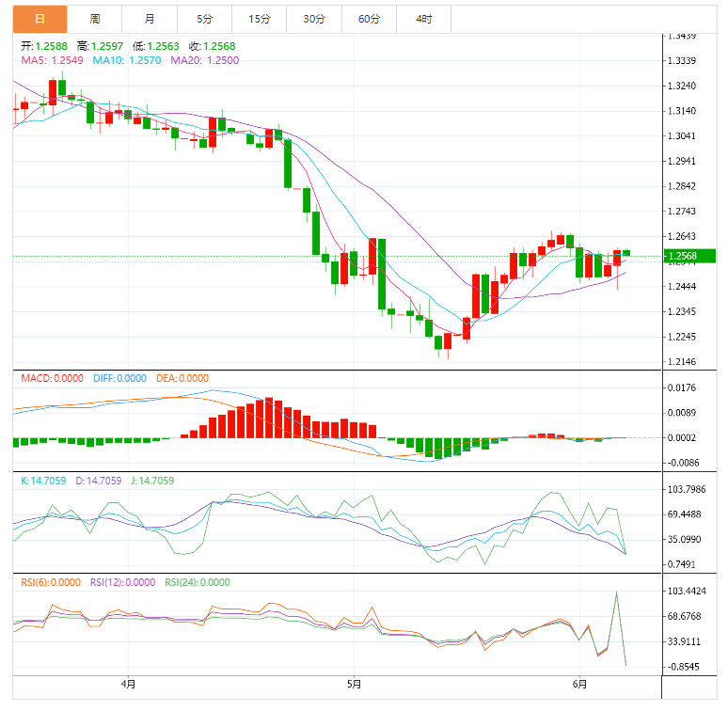Open the 30分 timeframe tab
Image resolution: width=728 pixels, height=711 pixels.
click(314, 19)
